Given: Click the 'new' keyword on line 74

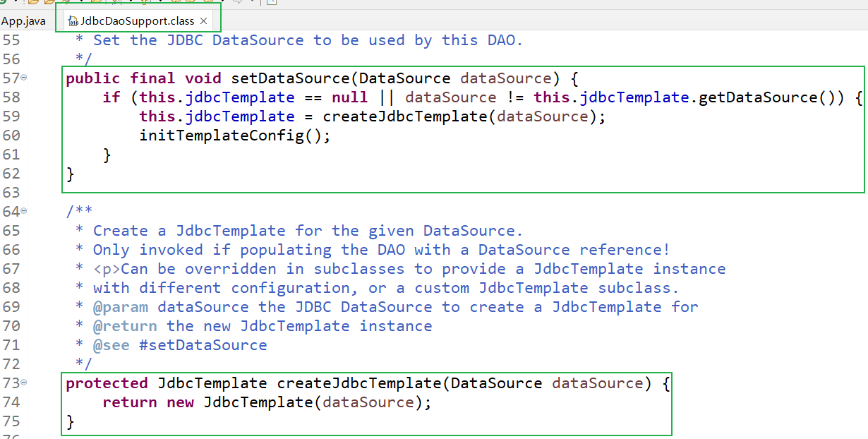Looking at the screenshot, I should click(180, 402).
